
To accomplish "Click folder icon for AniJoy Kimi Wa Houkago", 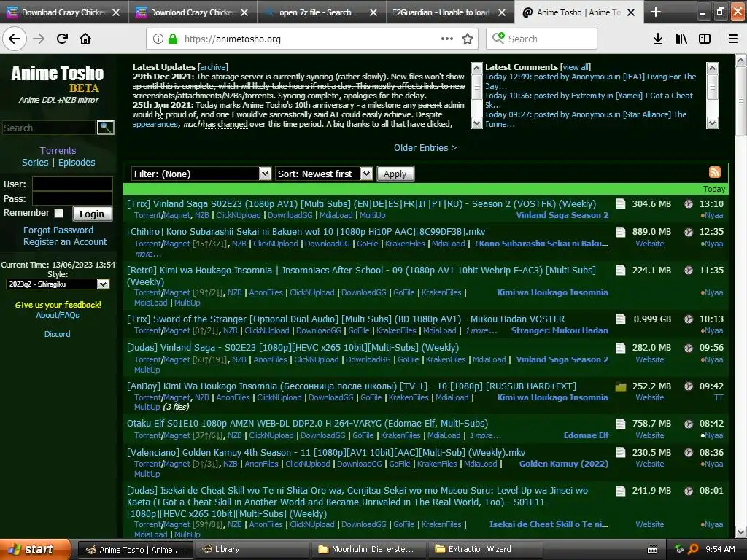I will tap(620, 386).
